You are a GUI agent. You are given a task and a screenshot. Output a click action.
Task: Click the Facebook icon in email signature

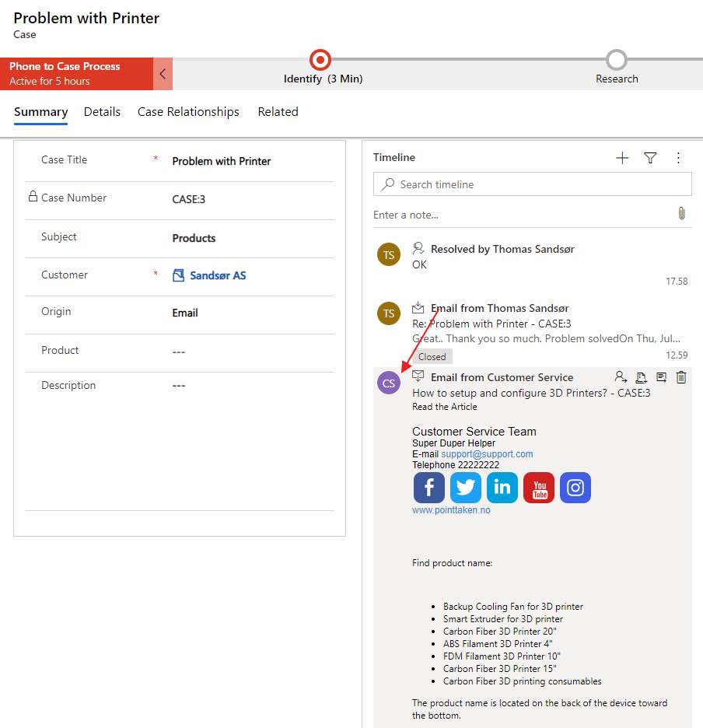428,488
